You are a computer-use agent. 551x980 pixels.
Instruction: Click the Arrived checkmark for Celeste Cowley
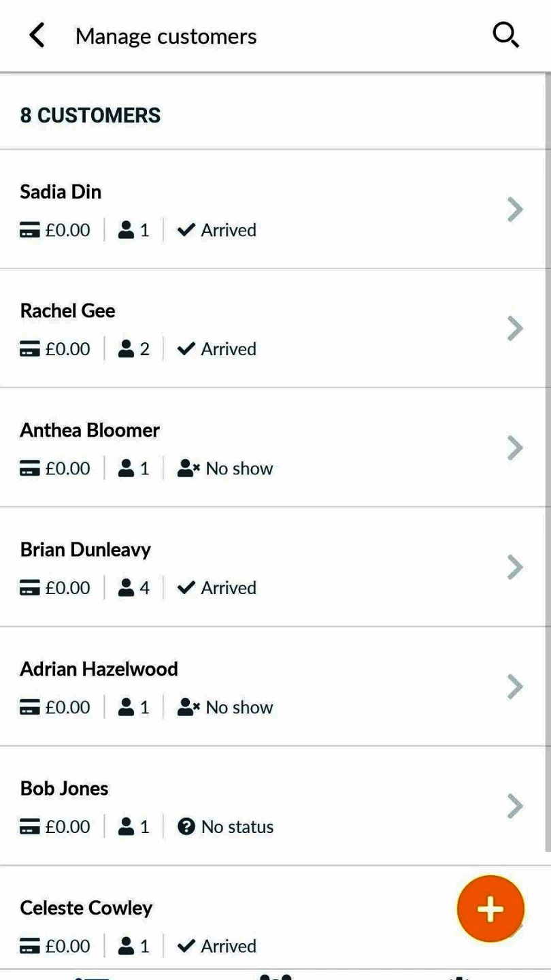184,947
